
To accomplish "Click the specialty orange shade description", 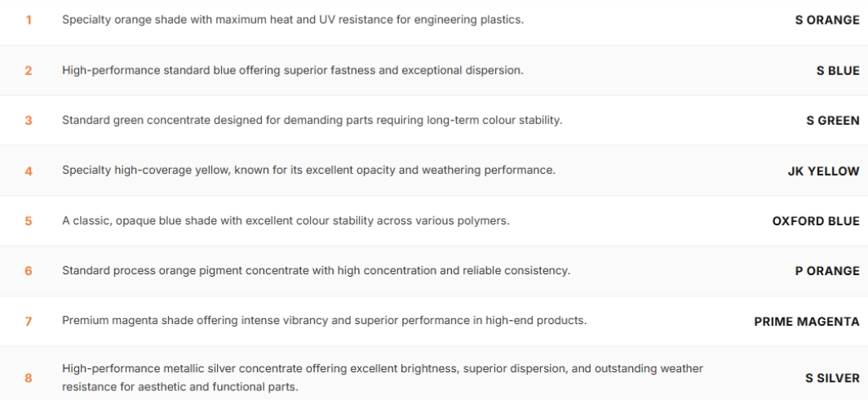I will (x=293, y=20).
